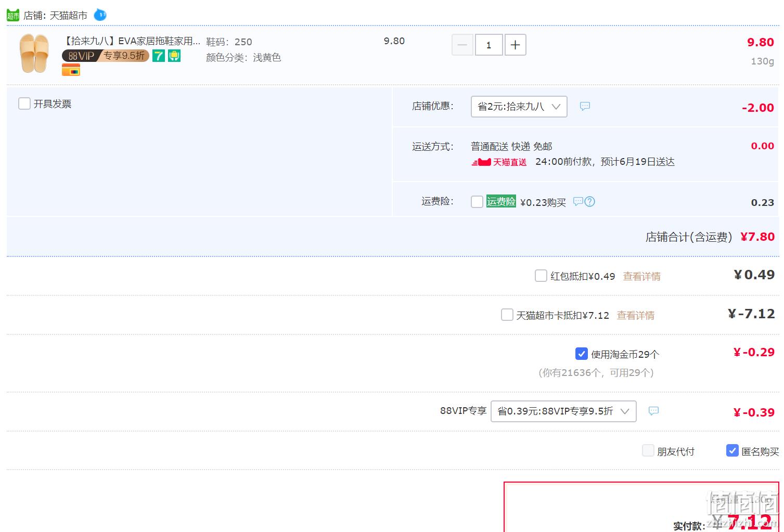Screen dimensions: 784x532
Task: Increase the item quantity with plus button
Action: tap(515, 45)
